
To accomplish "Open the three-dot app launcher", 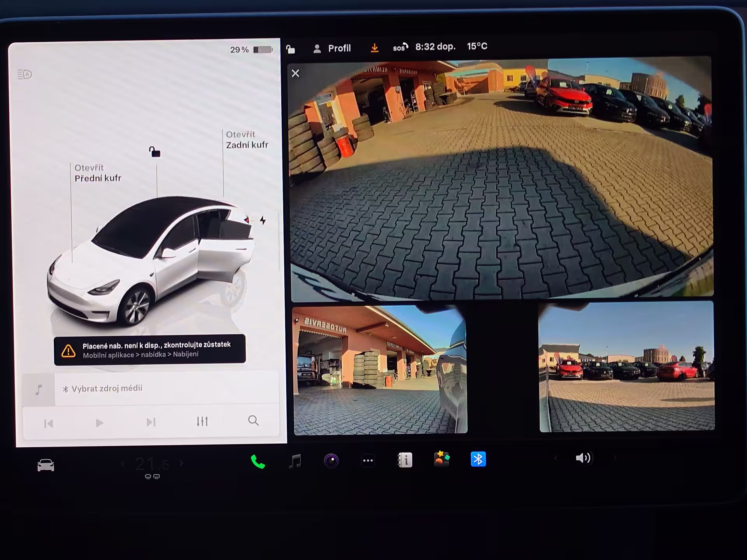I will coord(368,461).
